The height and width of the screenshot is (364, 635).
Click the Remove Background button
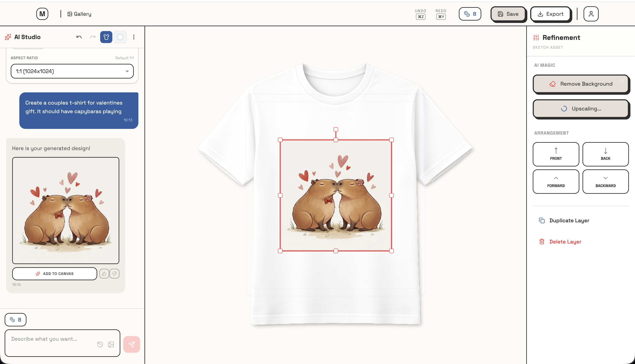click(580, 84)
